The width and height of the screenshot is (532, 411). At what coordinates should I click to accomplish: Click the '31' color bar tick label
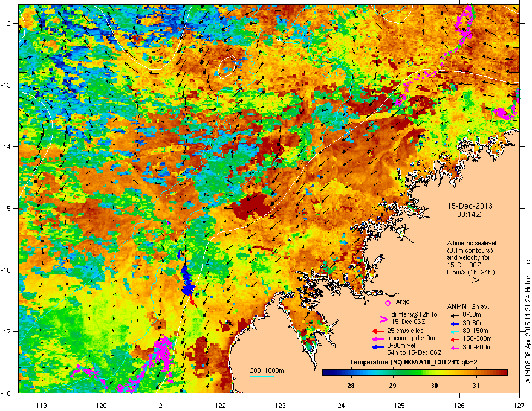click(x=476, y=386)
